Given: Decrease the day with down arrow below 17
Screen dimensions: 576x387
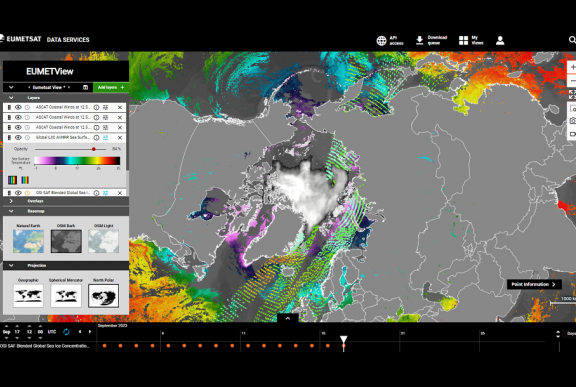Looking at the screenshot, I should coord(17,338).
